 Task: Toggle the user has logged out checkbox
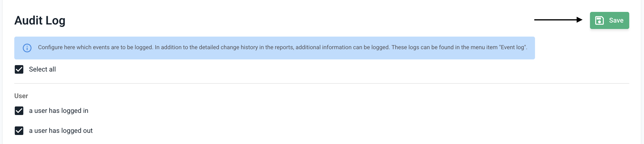(19, 131)
